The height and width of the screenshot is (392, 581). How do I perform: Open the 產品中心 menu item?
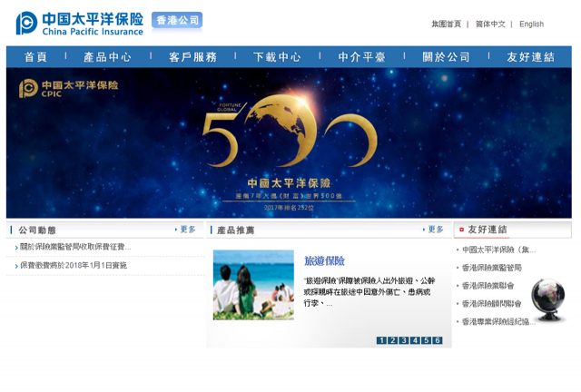pos(107,56)
